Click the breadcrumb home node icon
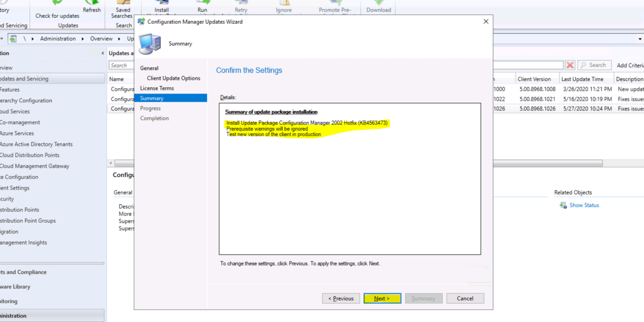 click(x=13, y=39)
